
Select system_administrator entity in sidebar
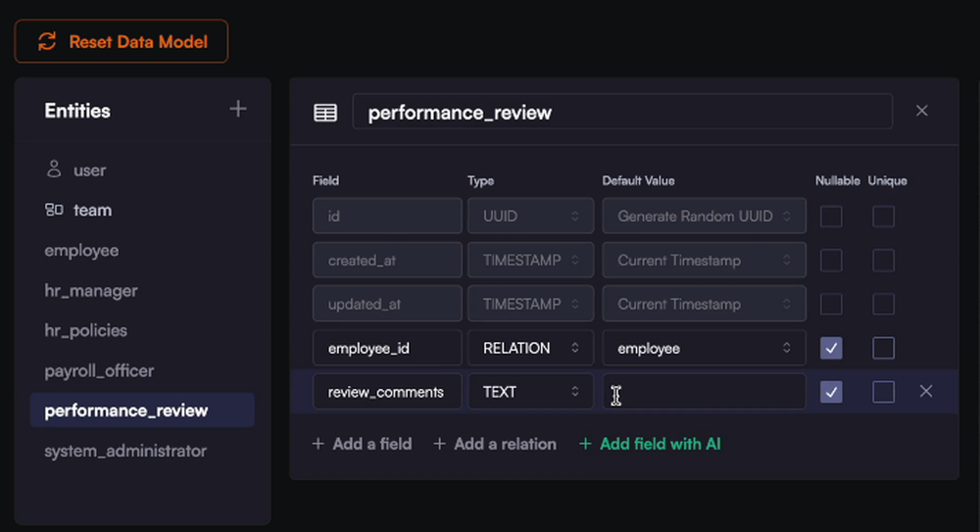click(x=125, y=451)
